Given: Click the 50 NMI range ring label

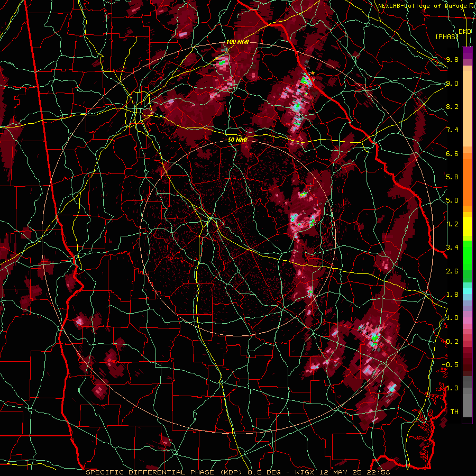Looking at the screenshot, I should (x=237, y=140).
